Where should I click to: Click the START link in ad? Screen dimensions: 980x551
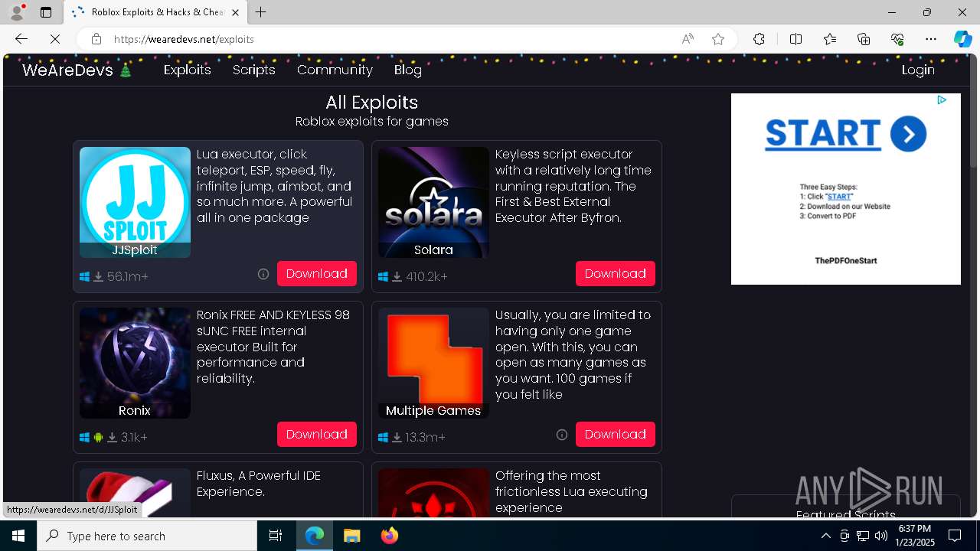839,197
